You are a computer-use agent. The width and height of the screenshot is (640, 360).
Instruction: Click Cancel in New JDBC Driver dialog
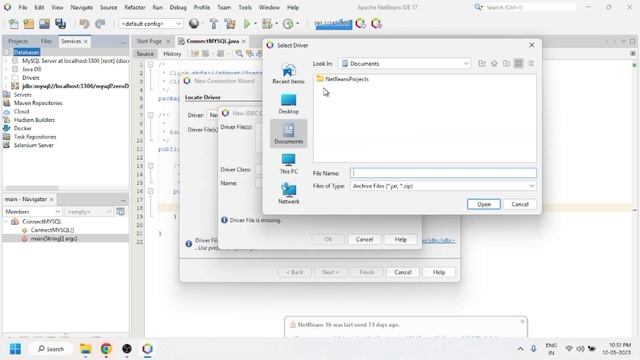tap(364, 240)
